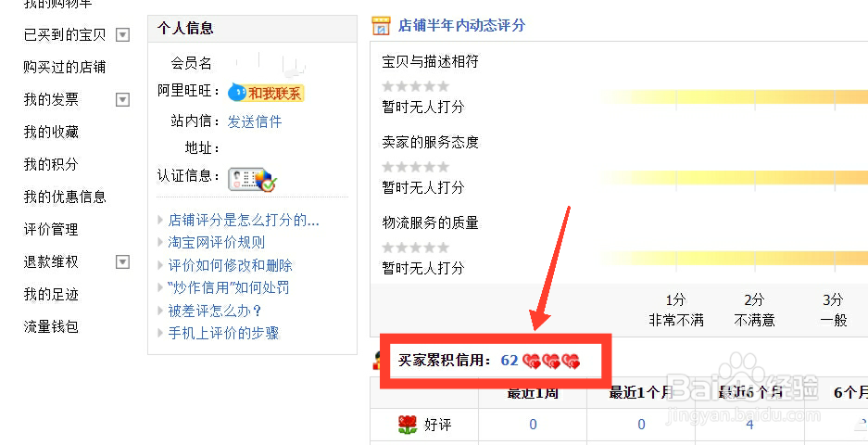The height and width of the screenshot is (445, 868).
Task: Click the store rating calendar icon
Action: pyautogui.click(x=381, y=25)
